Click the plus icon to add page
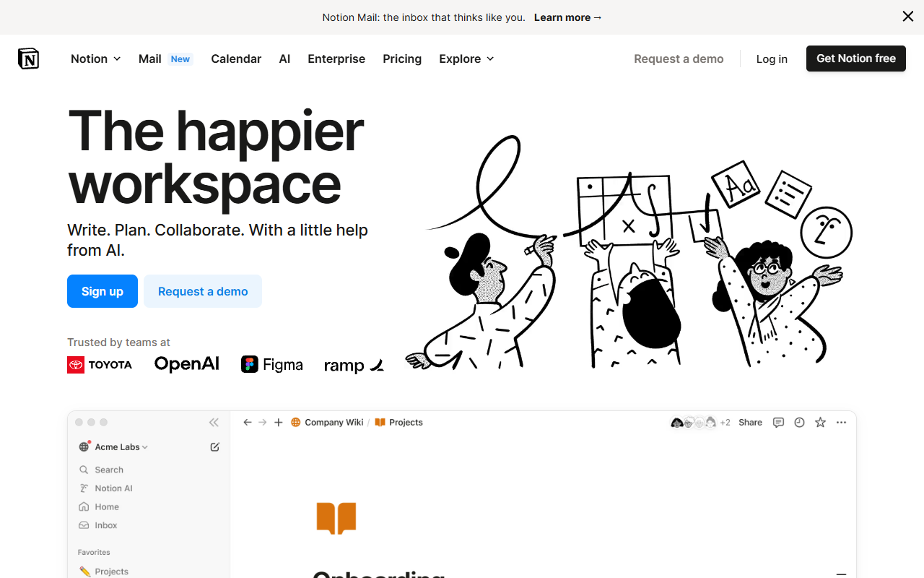 coord(279,423)
